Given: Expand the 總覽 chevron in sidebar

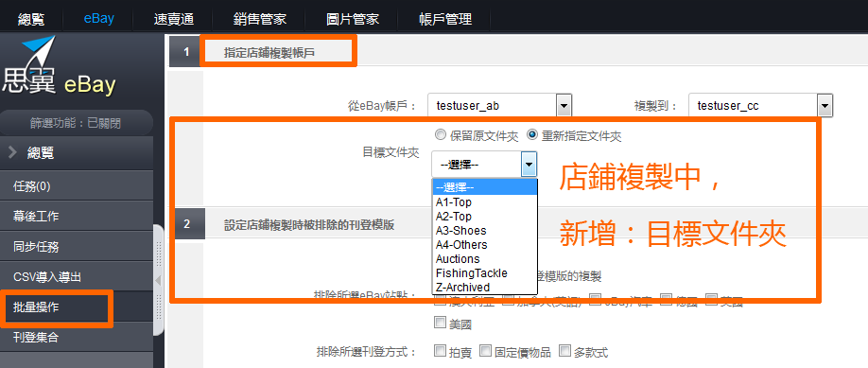Looking at the screenshot, I should (x=13, y=153).
